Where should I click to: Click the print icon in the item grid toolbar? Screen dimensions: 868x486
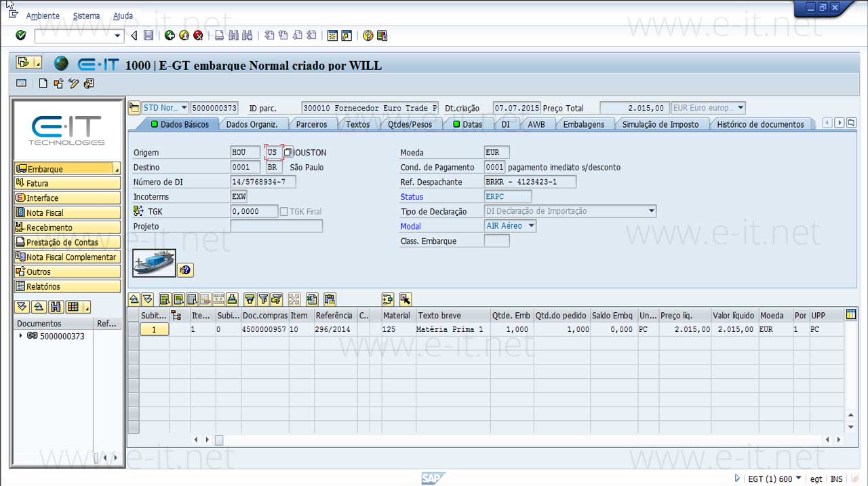point(232,299)
